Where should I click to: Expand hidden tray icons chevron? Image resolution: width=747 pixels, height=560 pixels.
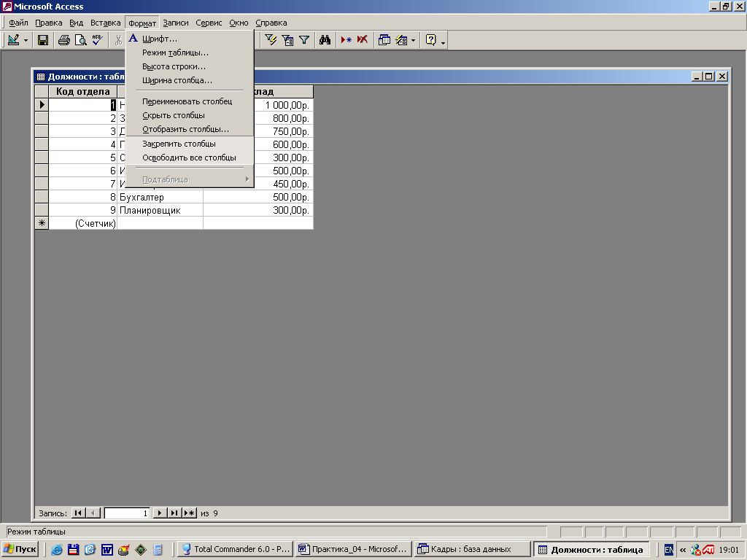click(683, 550)
